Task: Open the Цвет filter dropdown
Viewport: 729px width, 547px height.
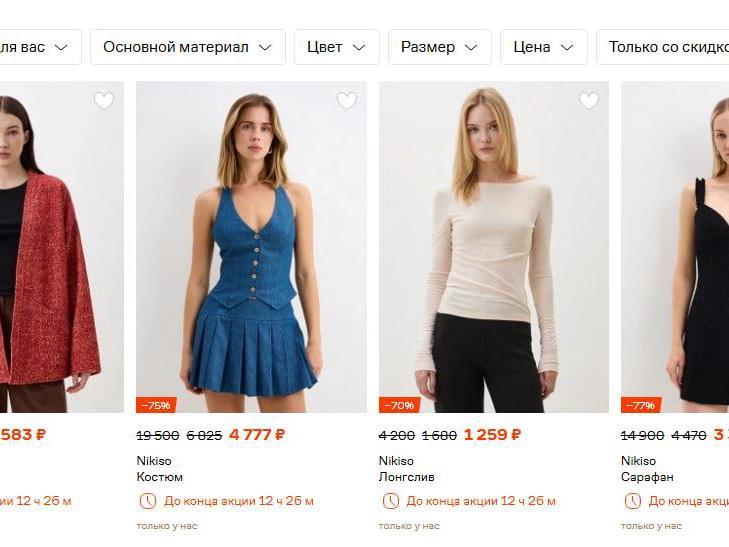Action: coord(336,47)
